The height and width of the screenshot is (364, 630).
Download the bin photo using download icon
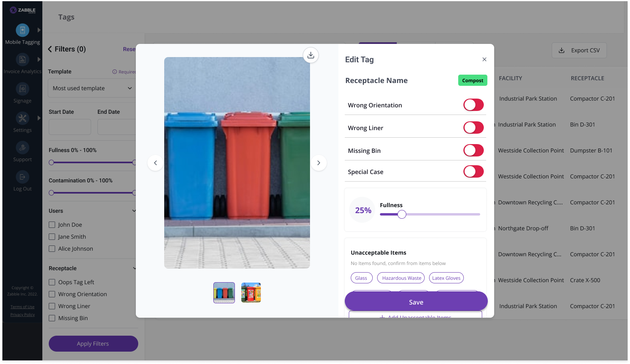(x=311, y=55)
